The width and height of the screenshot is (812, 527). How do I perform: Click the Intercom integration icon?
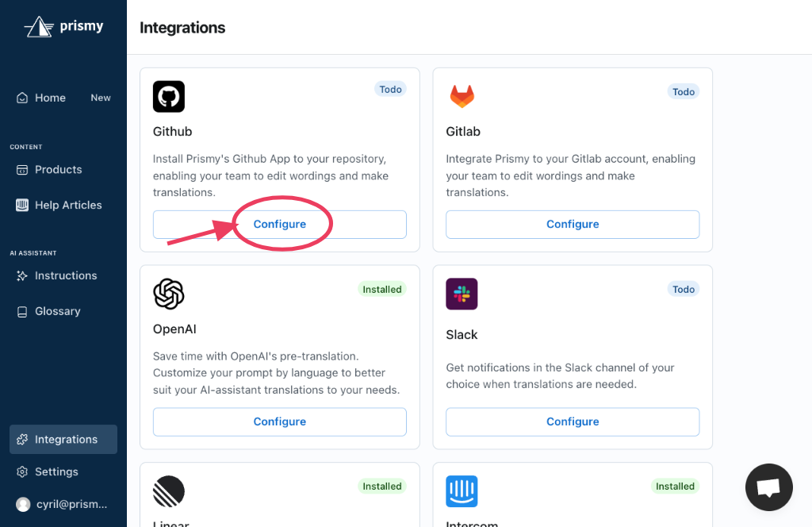(x=462, y=491)
